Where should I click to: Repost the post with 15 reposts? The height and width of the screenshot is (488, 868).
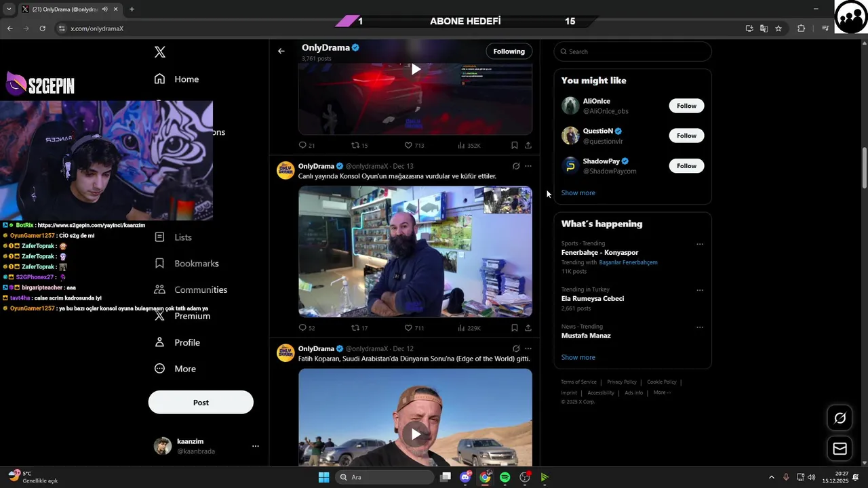tap(359, 145)
